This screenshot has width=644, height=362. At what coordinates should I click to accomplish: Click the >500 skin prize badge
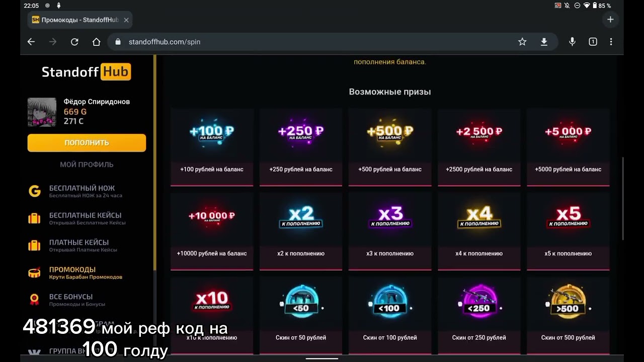[x=568, y=303]
